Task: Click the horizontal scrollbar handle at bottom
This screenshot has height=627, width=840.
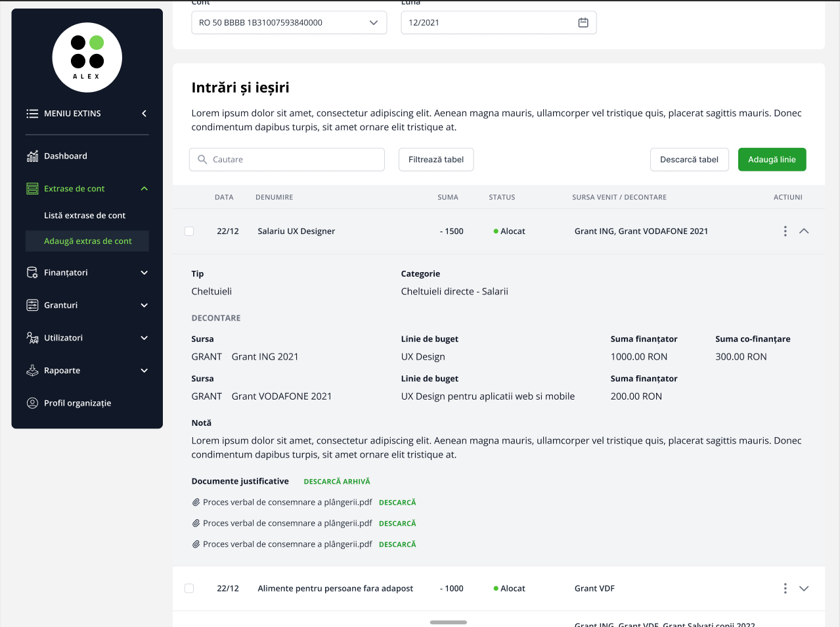Action: pos(449,622)
